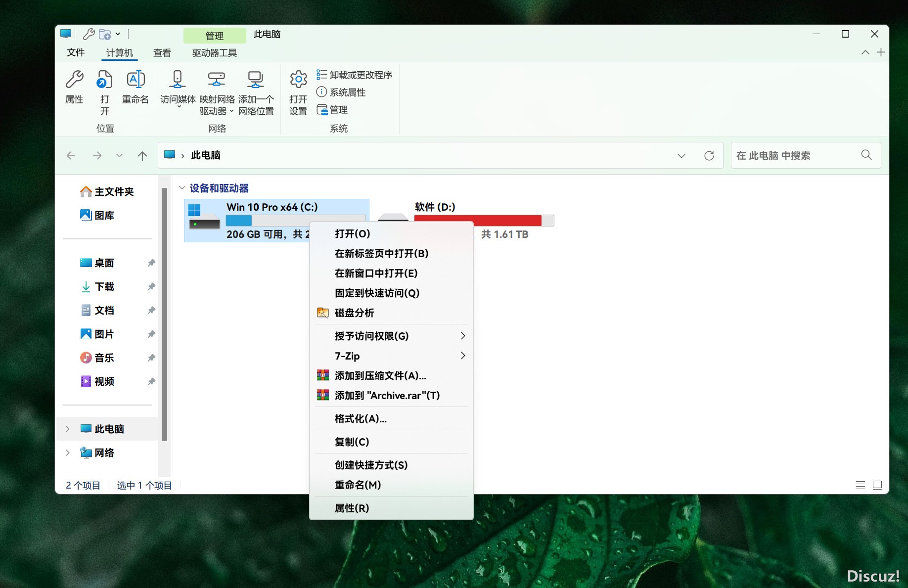
Task: Switch to the 计算机 ribbon tab
Action: click(x=120, y=52)
